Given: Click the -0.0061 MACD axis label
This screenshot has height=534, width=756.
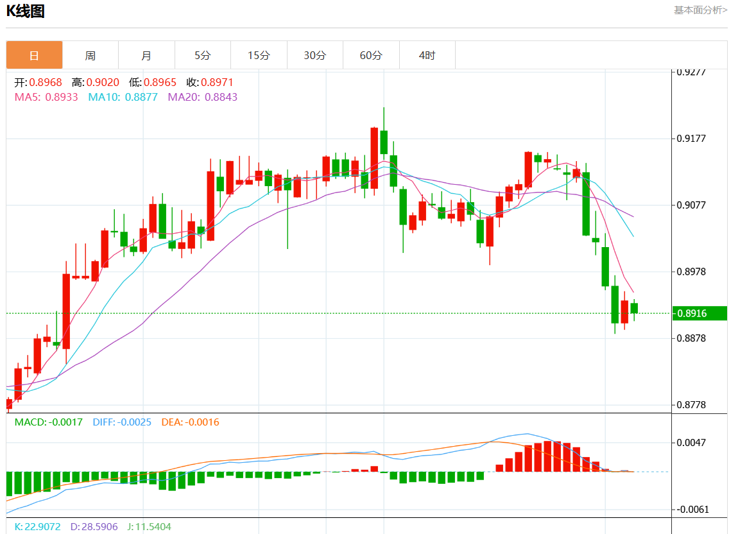Looking at the screenshot, I should [693, 510].
